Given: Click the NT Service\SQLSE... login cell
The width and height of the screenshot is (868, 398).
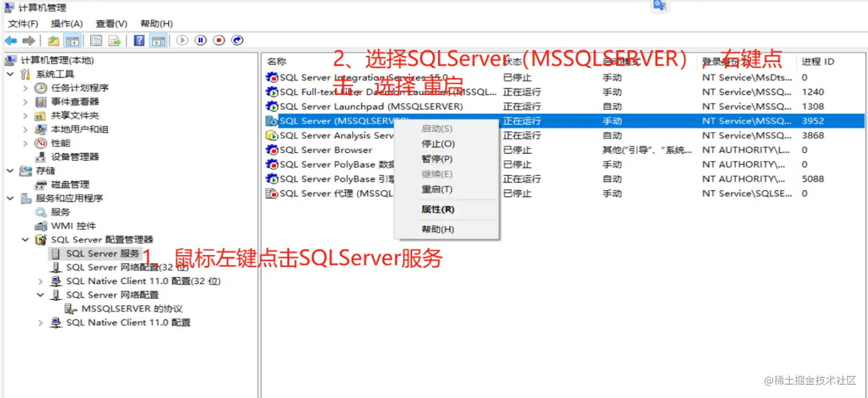Looking at the screenshot, I should coord(747,194).
